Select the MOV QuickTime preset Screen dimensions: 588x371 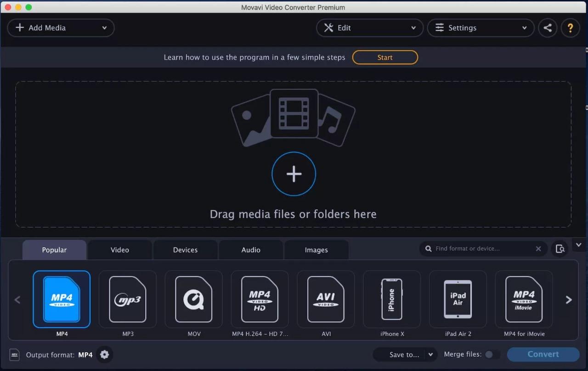tap(194, 299)
